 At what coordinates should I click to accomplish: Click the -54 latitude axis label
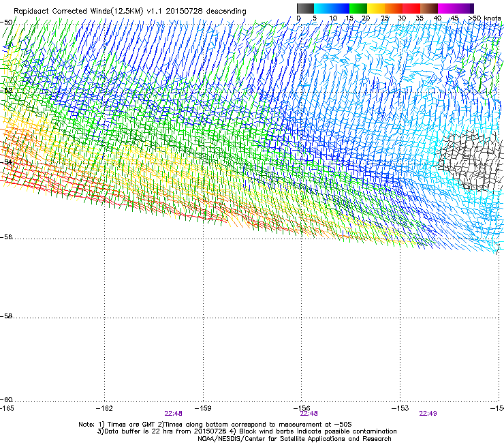tap(6, 162)
